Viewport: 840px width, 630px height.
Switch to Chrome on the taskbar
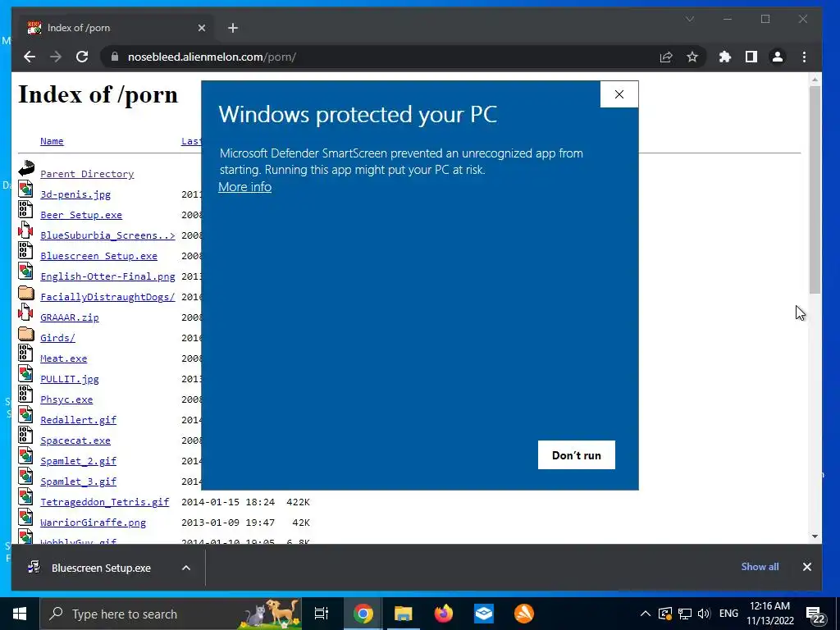(x=363, y=614)
